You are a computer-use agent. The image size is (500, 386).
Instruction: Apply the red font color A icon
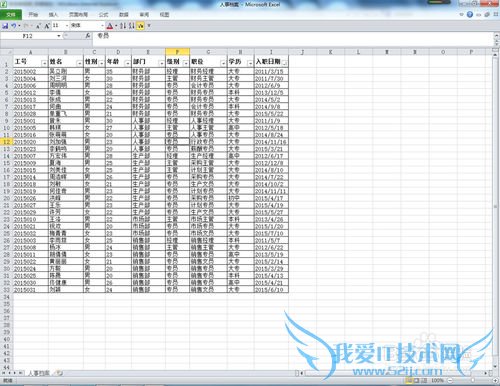point(110,26)
